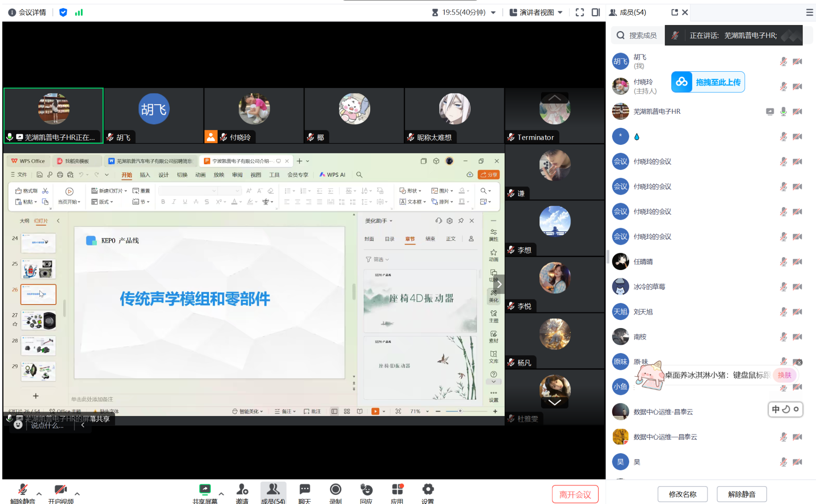Open meeting details menu
This screenshot has width=816, height=504.
(27, 12)
